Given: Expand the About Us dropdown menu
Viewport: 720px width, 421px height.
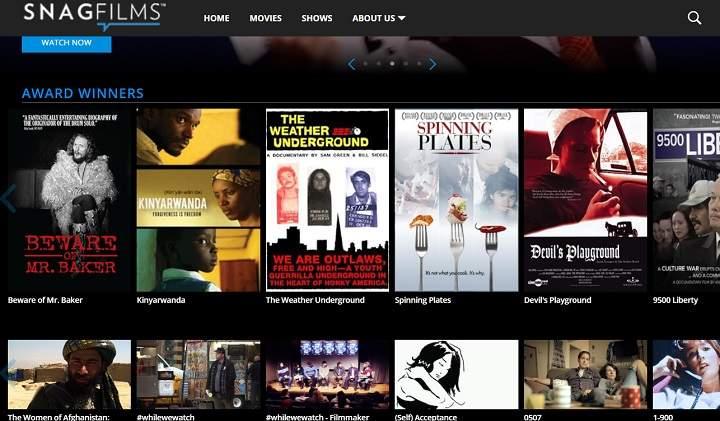Looking at the screenshot, I should pos(378,18).
